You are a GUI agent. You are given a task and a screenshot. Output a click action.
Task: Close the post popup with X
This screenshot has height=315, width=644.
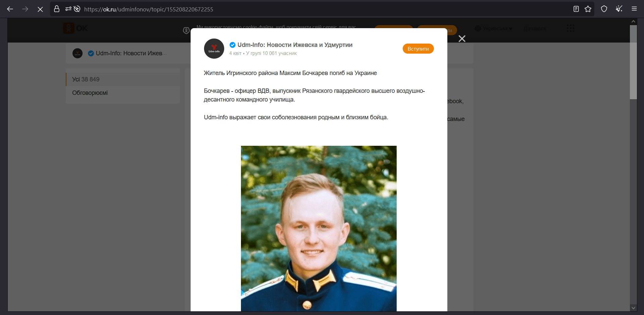pos(462,39)
